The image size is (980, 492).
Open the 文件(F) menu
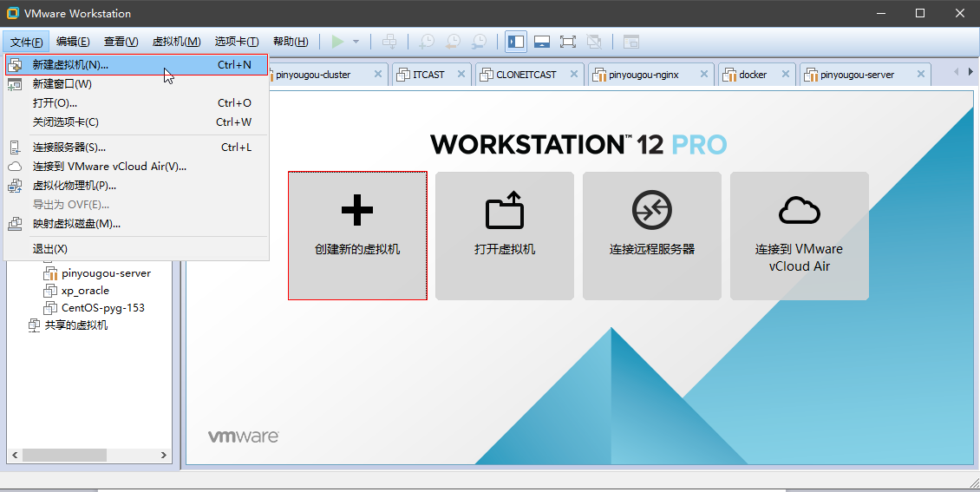[26, 42]
